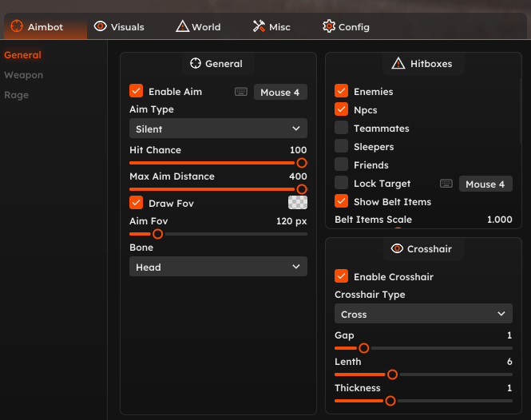Click the gear icon on the Config tab
This screenshot has height=420, width=531.
329,26
